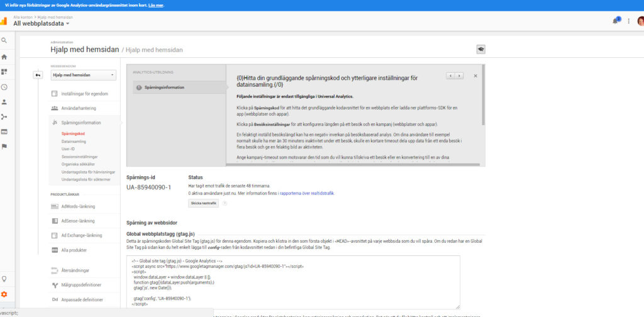
Task: Click tracking ID UA-85940090-1 text
Action: (148, 187)
